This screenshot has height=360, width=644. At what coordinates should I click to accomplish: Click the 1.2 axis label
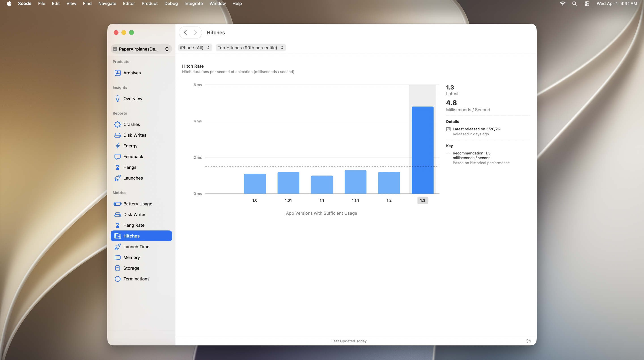click(x=389, y=200)
